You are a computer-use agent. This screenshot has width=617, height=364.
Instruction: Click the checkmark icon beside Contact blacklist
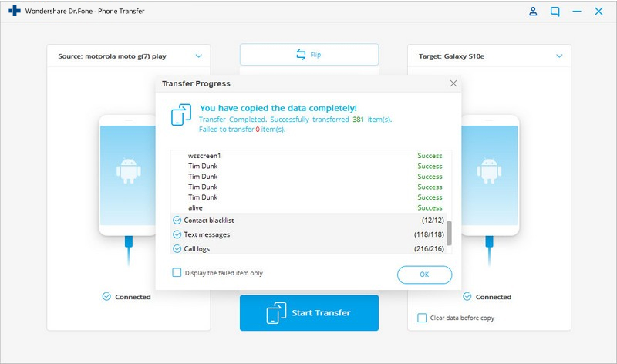point(177,221)
